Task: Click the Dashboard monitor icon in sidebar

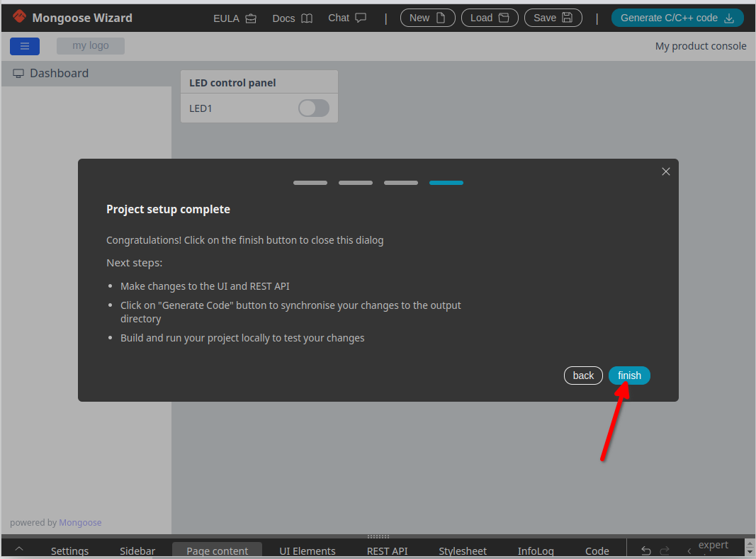Action: click(x=18, y=74)
